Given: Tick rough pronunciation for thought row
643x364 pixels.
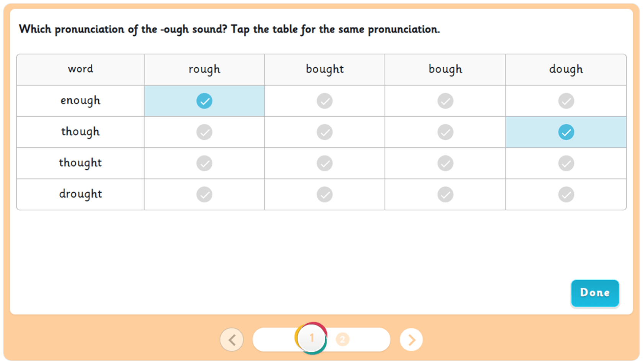Looking at the screenshot, I should [x=204, y=163].
